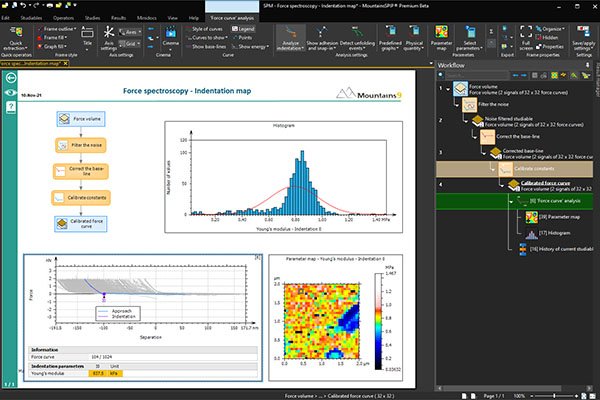Click the Calibrate constants flowchart box

[81, 198]
